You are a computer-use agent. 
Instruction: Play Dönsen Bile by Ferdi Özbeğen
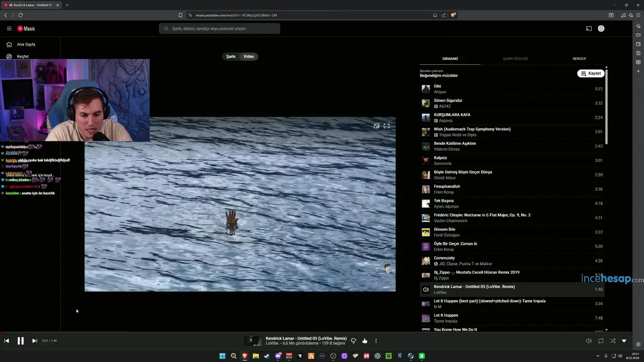512,232
